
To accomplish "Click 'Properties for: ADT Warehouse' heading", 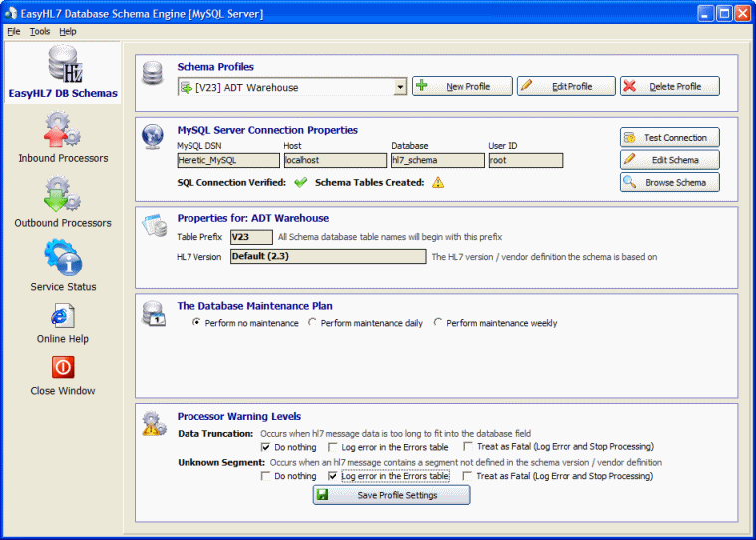I will pyautogui.click(x=253, y=218).
